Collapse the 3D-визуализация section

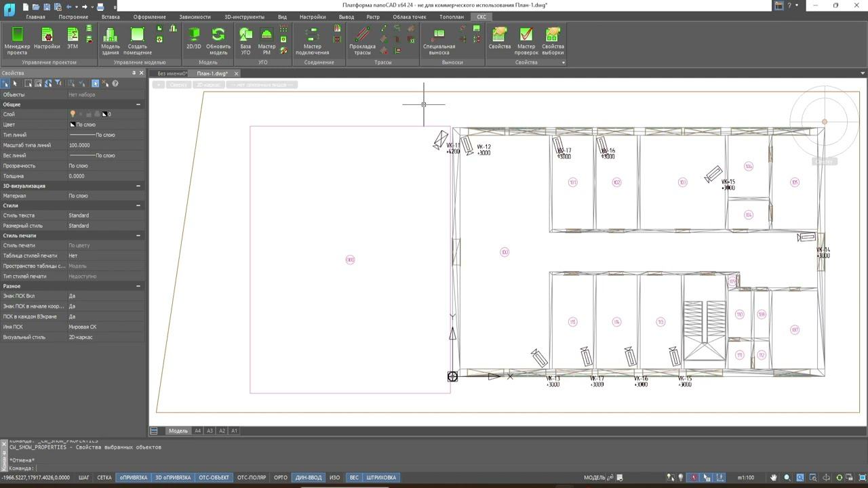138,186
